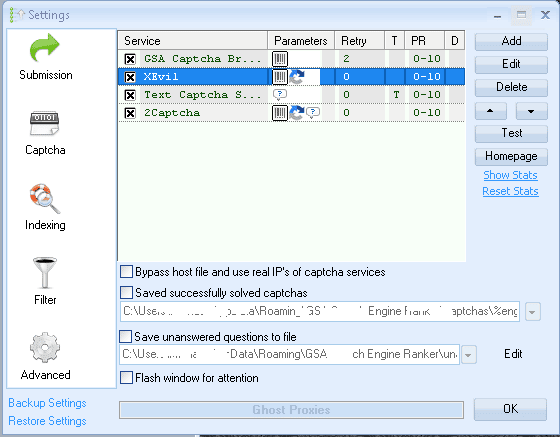Tick the Flash window for attention checkbox
This screenshot has height=437, width=560.
pos(126,377)
